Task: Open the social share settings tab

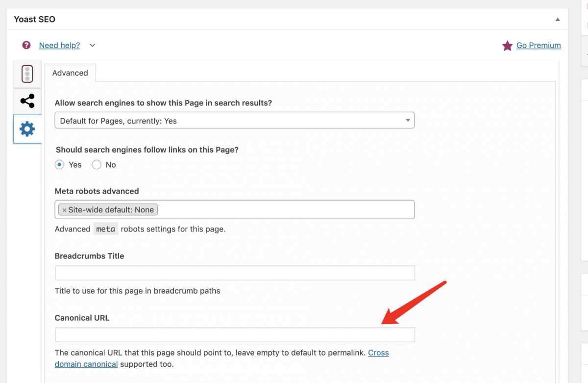Action: 27,102
